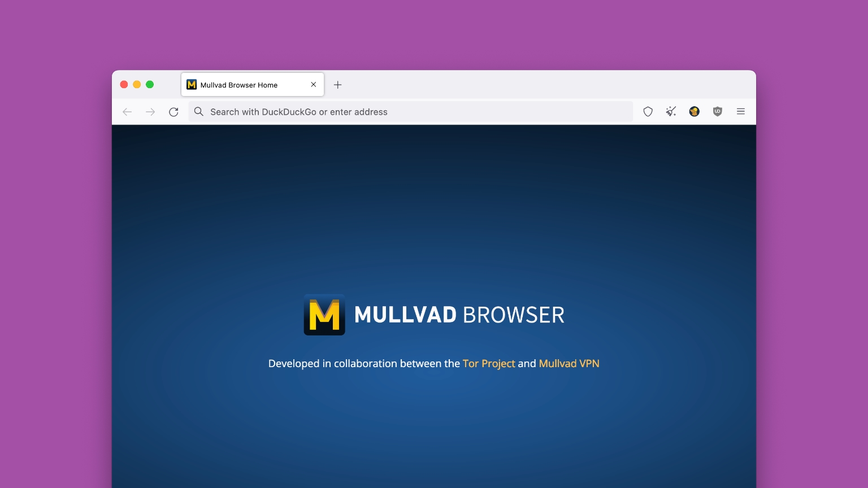Screen dimensions: 868x488
Task: Visit the Mullvad VPN link
Action: click(569, 364)
